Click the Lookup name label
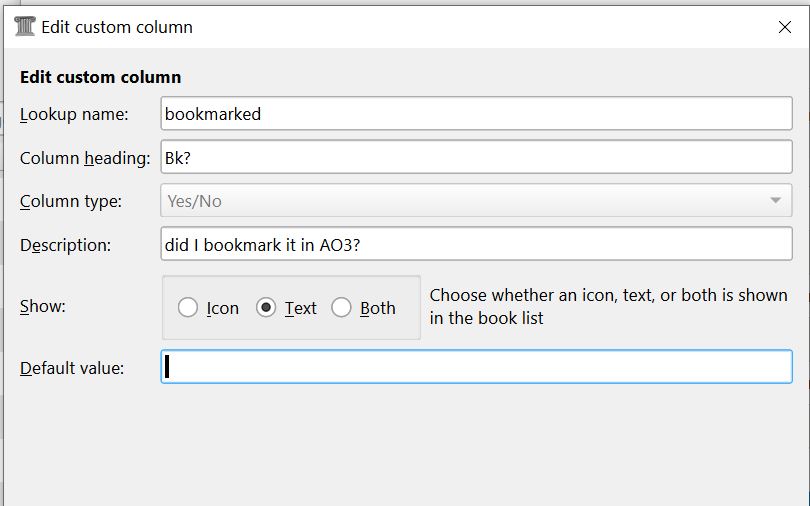This screenshot has height=506, width=810. 74,114
